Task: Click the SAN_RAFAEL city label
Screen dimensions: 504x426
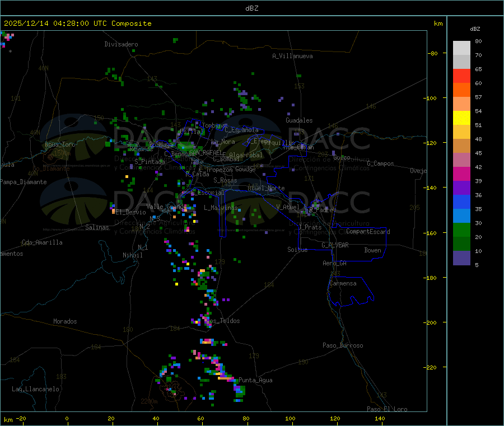Action: (x=206, y=152)
